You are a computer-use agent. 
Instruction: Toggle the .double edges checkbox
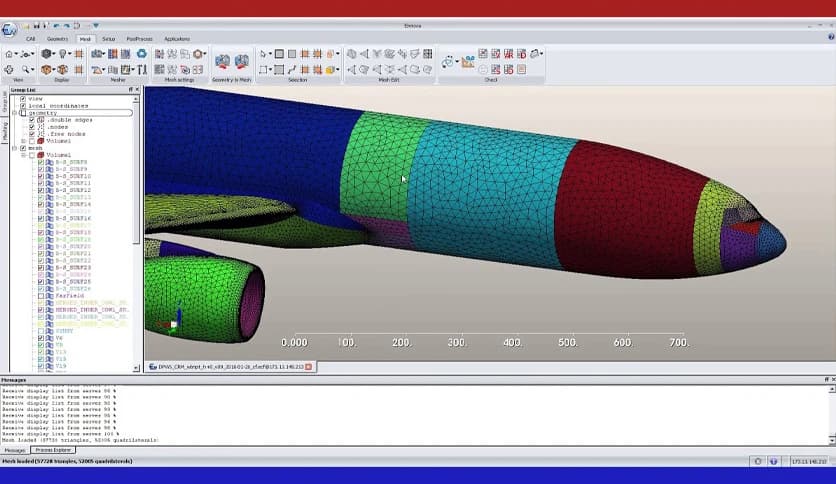32,120
